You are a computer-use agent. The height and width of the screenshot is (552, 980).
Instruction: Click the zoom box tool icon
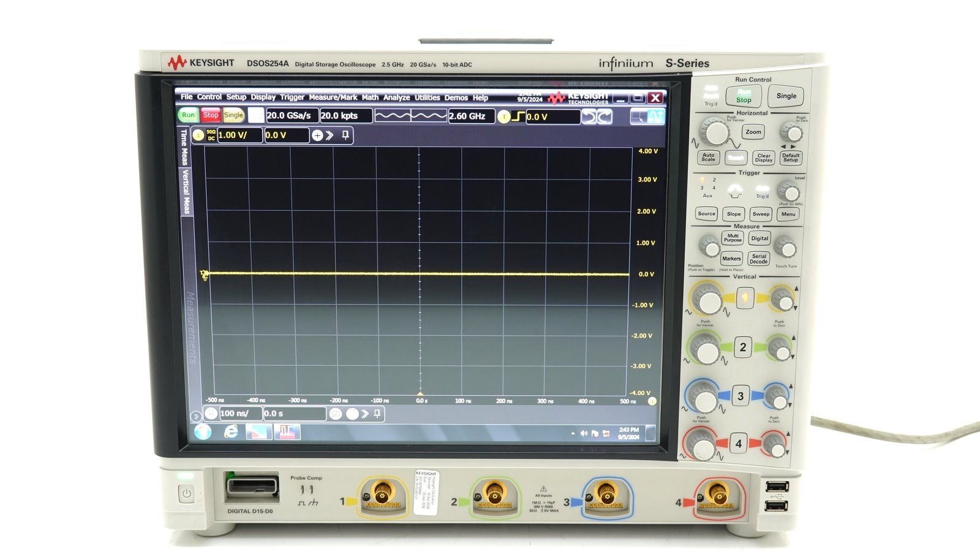tap(639, 116)
